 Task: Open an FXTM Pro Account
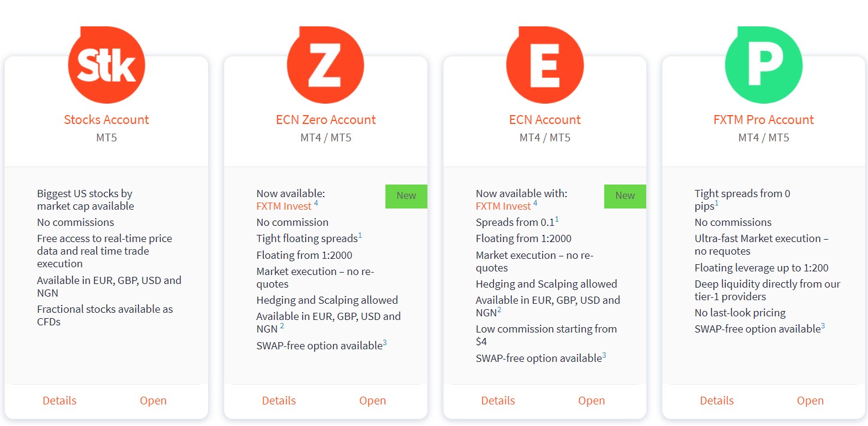pyautogui.click(x=810, y=401)
